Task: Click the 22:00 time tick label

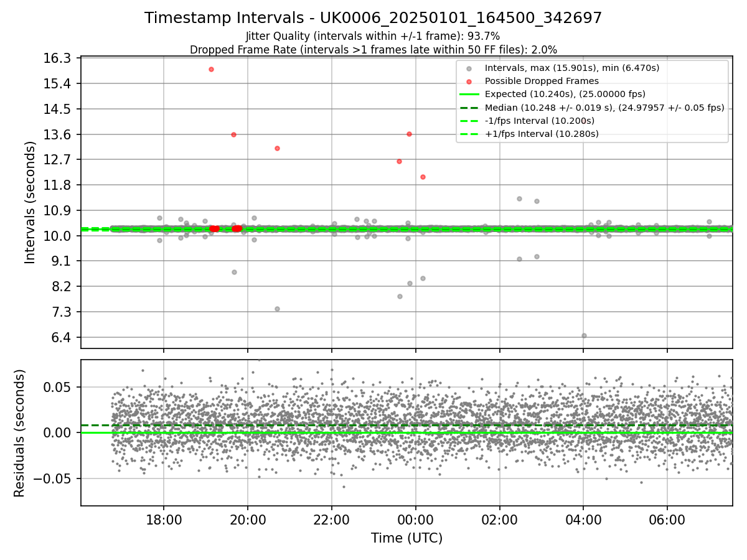Action: tap(332, 519)
